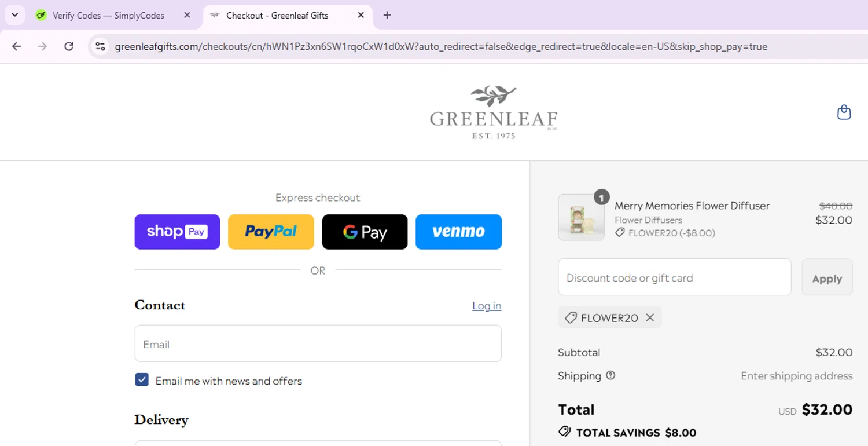Click the Subtotal $32.00 value
The height and width of the screenshot is (446, 868).
coord(834,352)
